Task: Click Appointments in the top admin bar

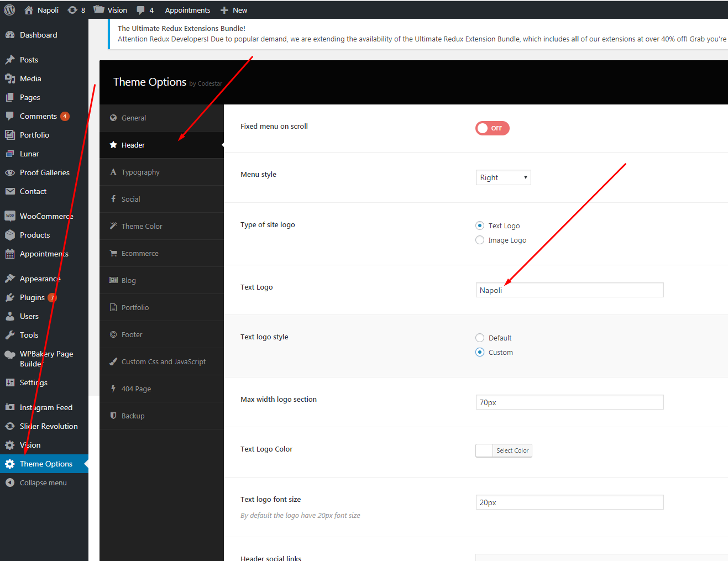Action: point(187,10)
